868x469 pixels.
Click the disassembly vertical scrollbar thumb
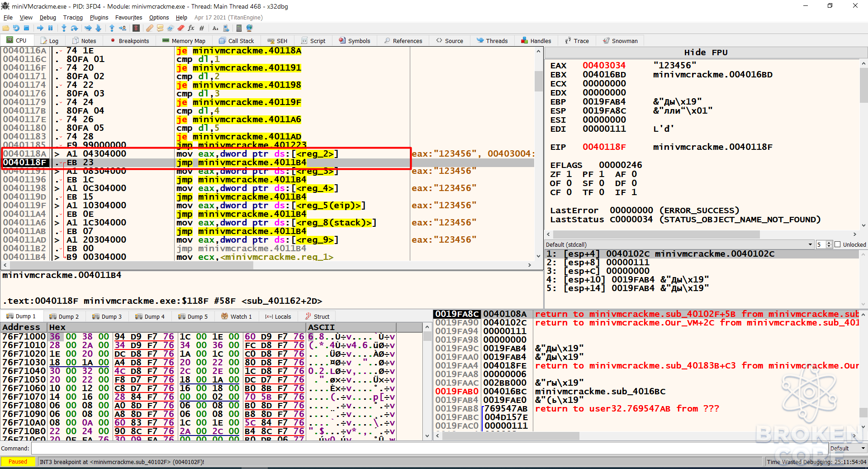tap(538, 81)
